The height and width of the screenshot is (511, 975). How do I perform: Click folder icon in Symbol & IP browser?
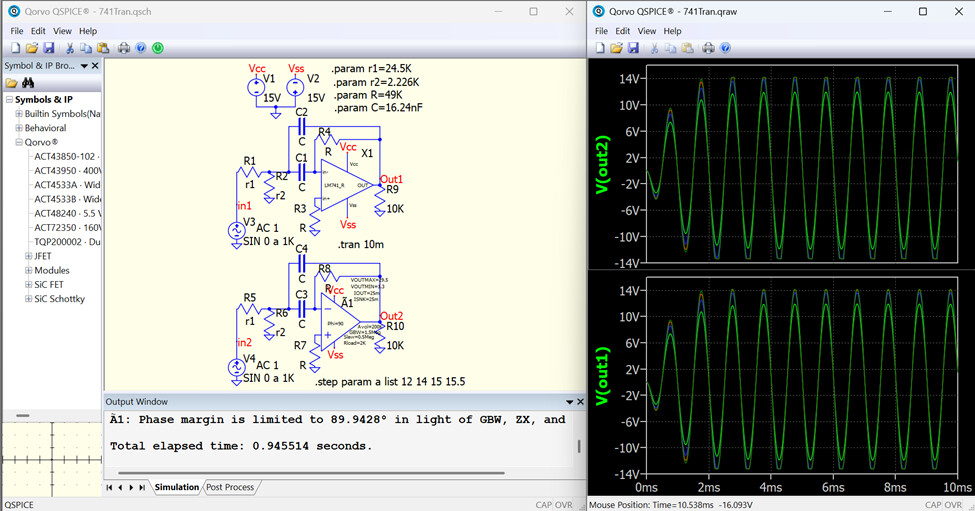point(11,83)
